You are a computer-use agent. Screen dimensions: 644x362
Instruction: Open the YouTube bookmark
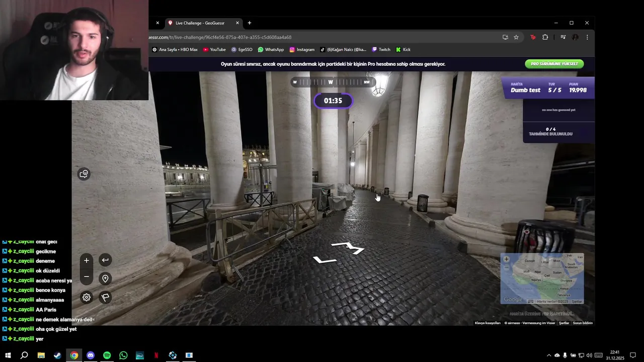click(214, 50)
